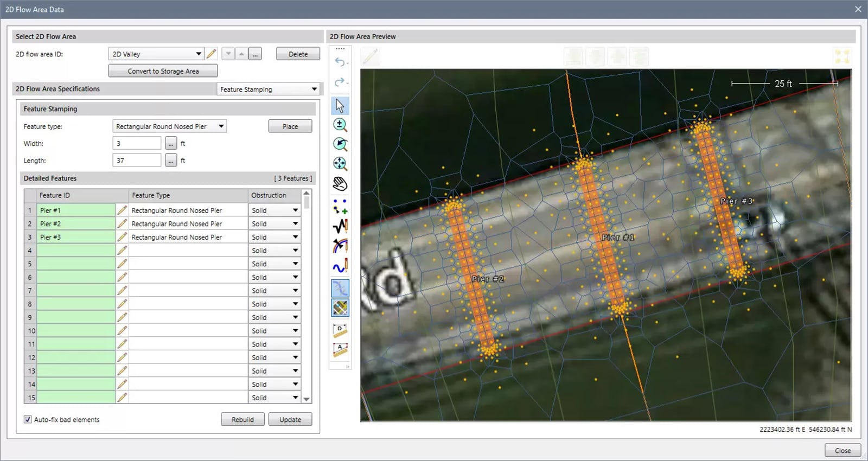Open the Feature Stamping specifications selector
Viewport: 868px width, 461px height.
268,89
